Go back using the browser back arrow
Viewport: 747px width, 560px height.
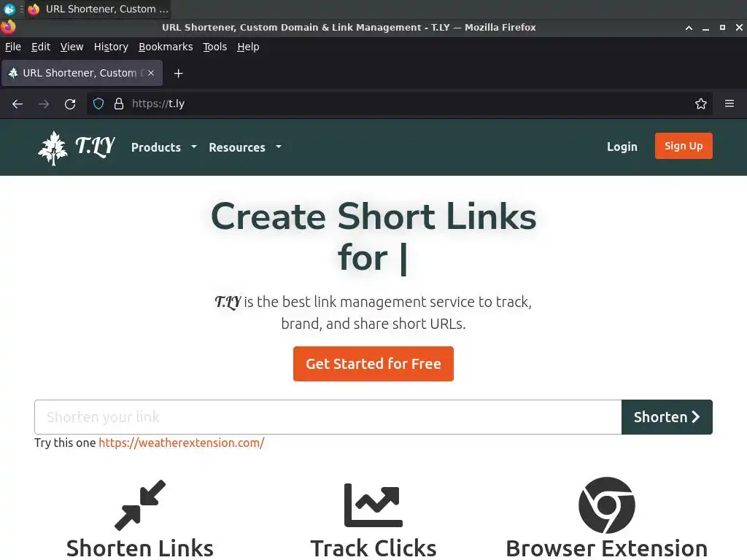point(18,104)
